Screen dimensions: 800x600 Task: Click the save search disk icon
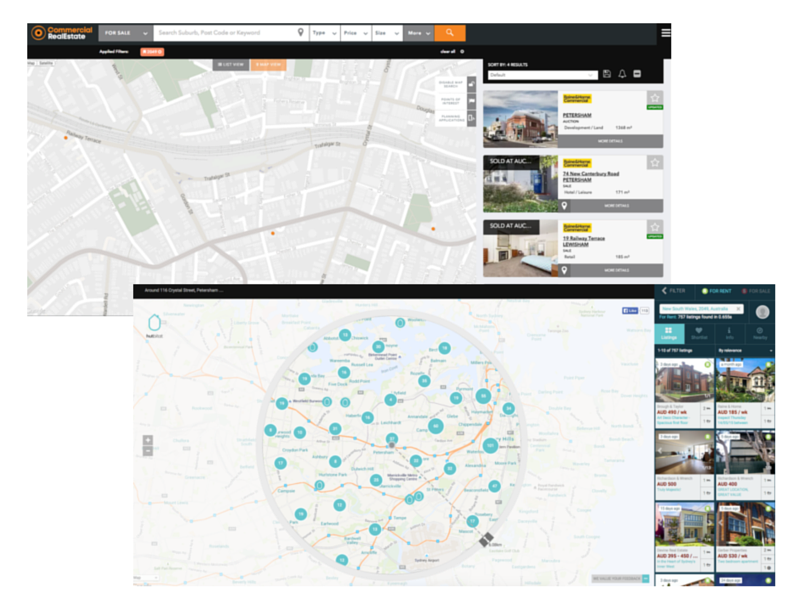pos(607,74)
